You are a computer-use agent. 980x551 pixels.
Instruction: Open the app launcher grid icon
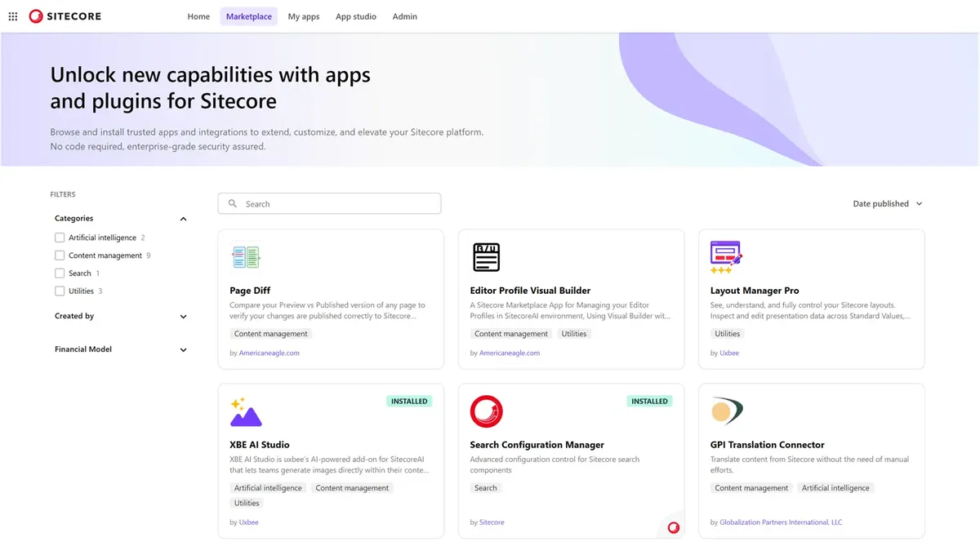click(x=12, y=16)
